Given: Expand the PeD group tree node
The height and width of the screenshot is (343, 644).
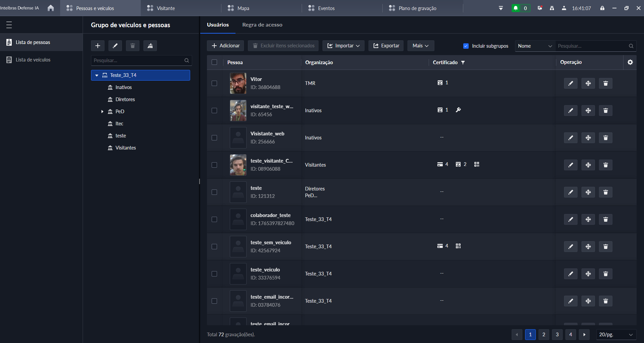Looking at the screenshot, I should click(x=102, y=112).
